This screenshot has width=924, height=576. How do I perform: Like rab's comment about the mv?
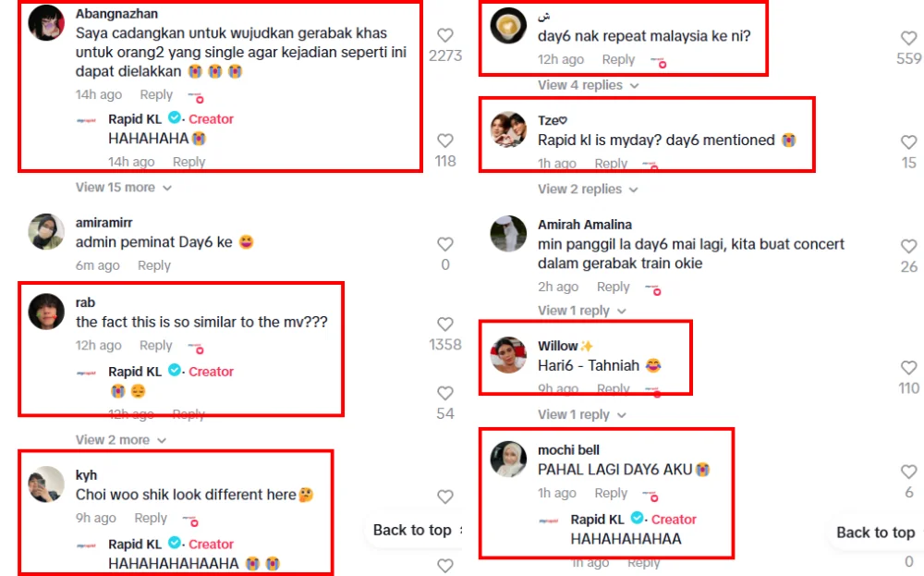[x=445, y=325]
